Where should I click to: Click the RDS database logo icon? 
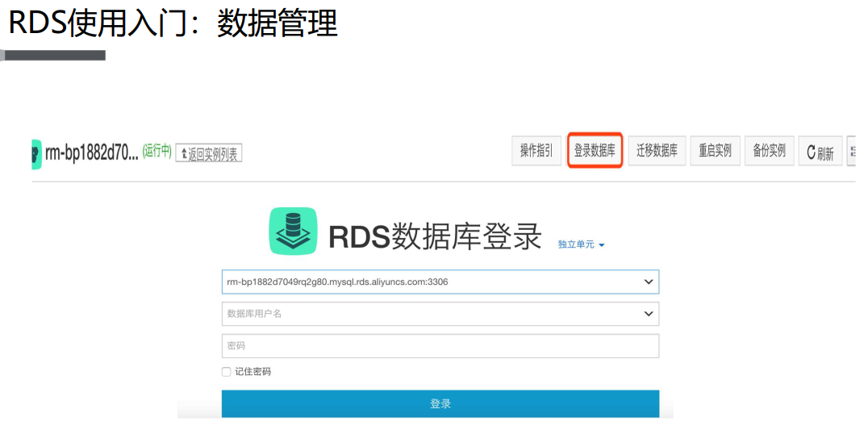point(294,232)
